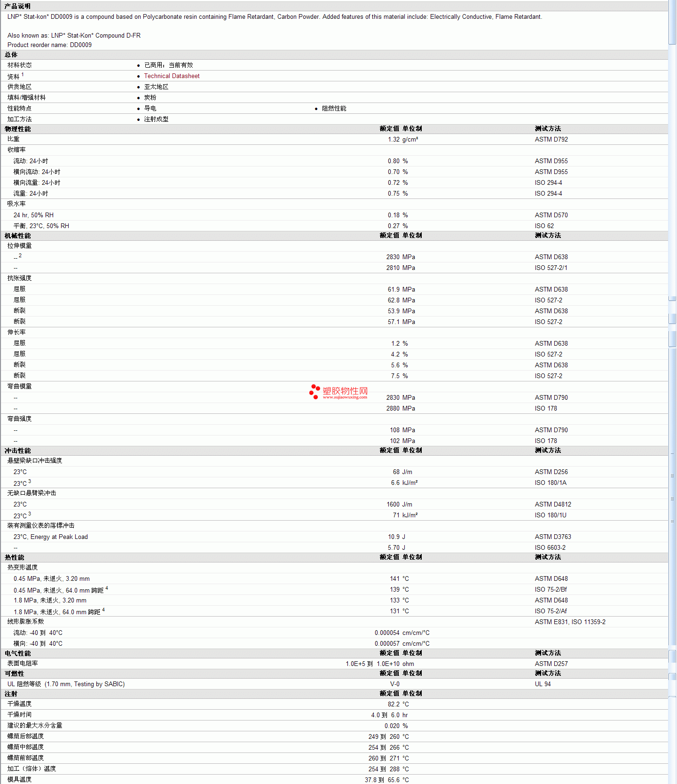This screenshot has height=784, width=677.
Task: Click elongation value '7.5'
Action: tap(395, 376)
